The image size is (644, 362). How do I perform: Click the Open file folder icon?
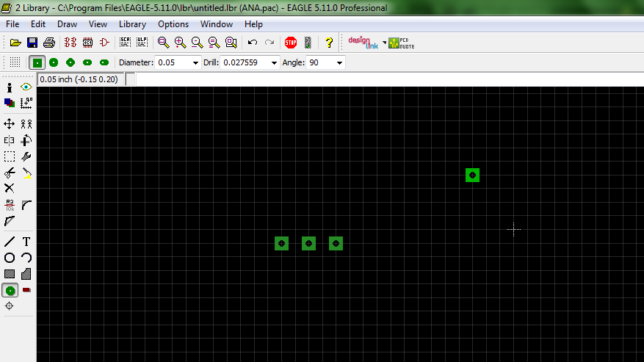15,43
